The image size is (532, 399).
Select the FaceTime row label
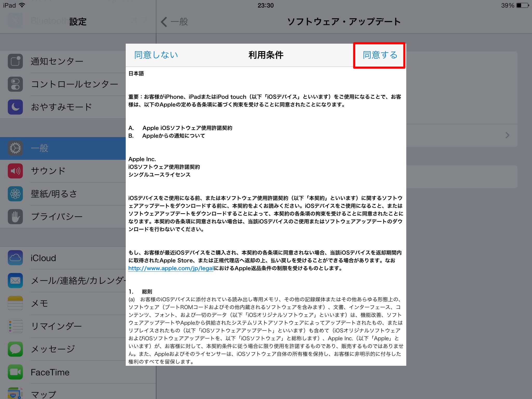[50, 372]
